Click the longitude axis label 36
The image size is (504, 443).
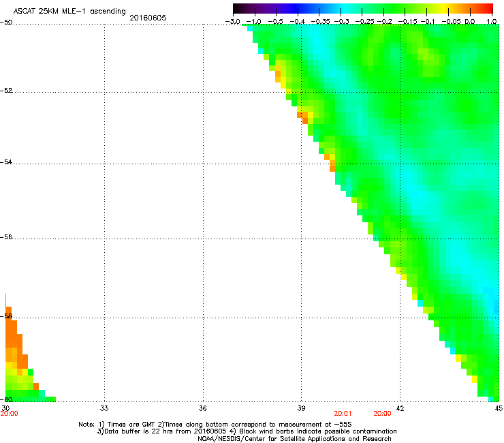pos(203,408)
